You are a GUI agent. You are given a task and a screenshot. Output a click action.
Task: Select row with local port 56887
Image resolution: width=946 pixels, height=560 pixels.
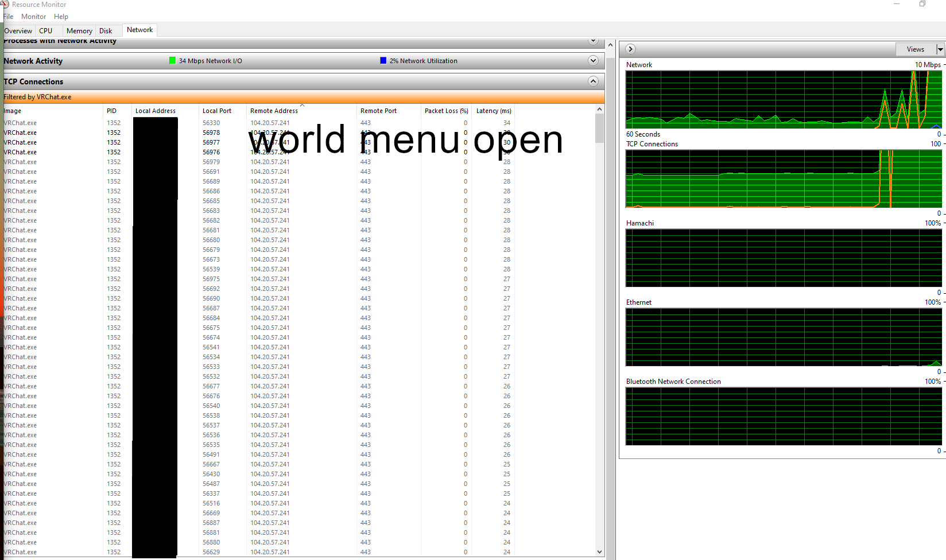(298, 523)
